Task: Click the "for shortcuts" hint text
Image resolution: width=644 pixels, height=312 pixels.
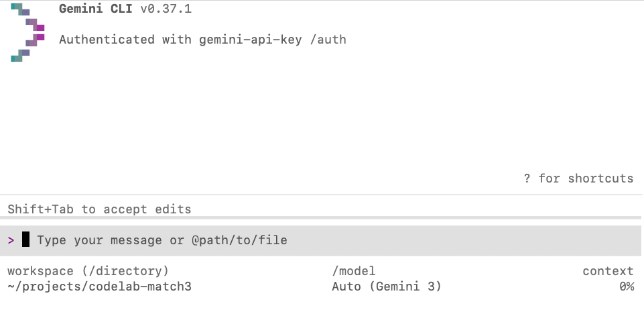Action: [x=586, y=178]
